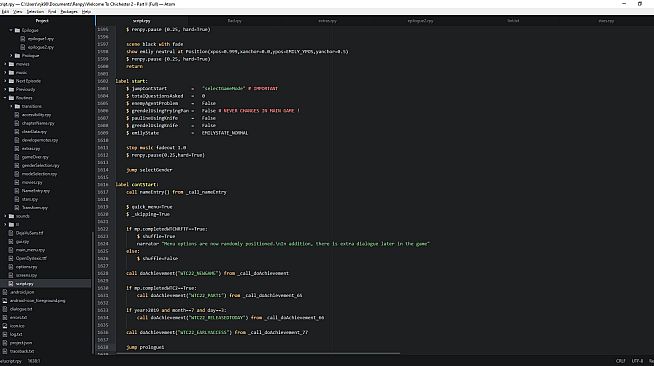
Task: Click the stars.rpy file icon in tree
Action: (17, 199)
